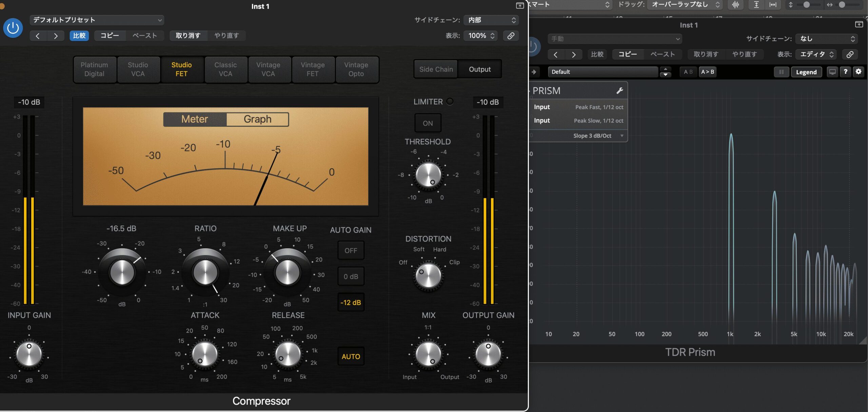Click the TDR Prism settings gear icon
This screenshot has height=412, width=868.
pyautogui.click(x=858, y=71)
